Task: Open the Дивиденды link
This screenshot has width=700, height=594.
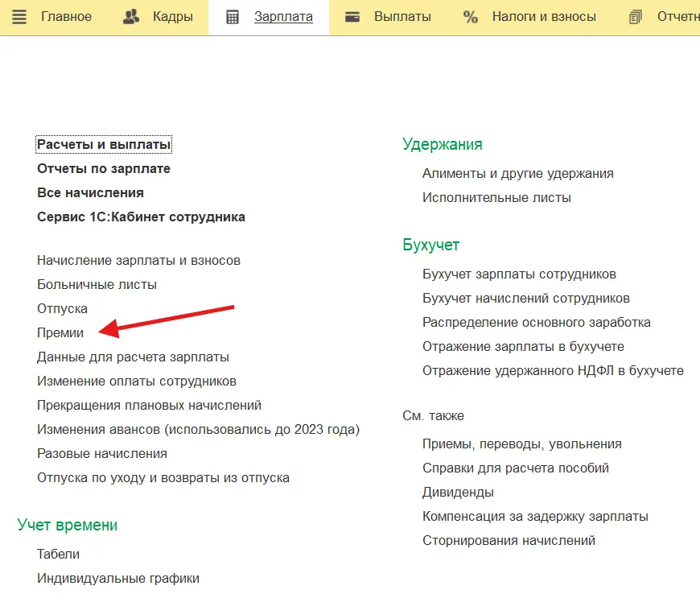Action: [458, 492]
